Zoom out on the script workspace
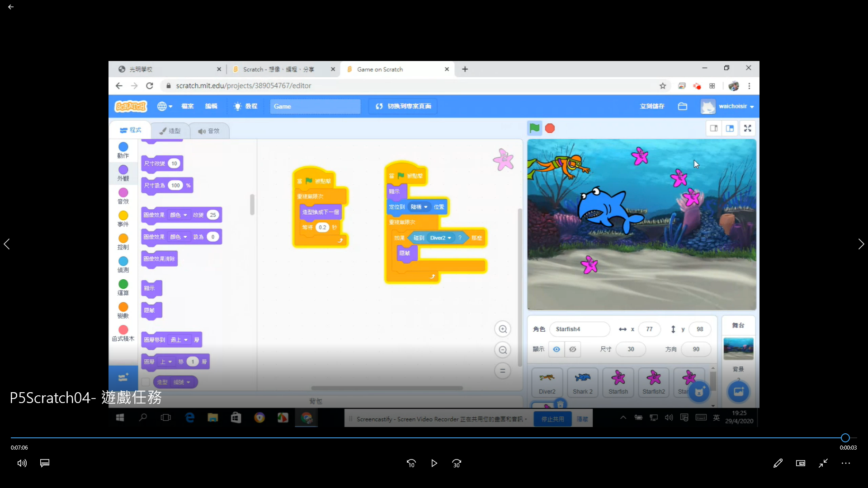Viewport: 868px width, 488px height. [503, 350]
